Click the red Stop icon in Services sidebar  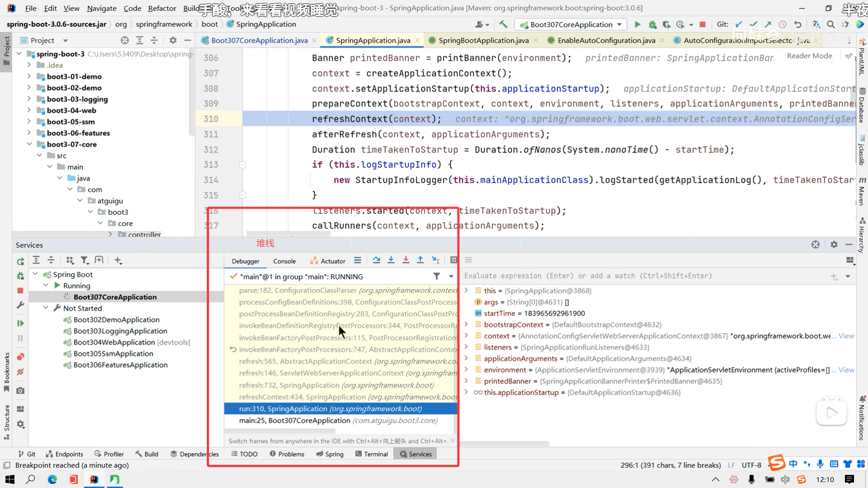(x=20, y=291)
